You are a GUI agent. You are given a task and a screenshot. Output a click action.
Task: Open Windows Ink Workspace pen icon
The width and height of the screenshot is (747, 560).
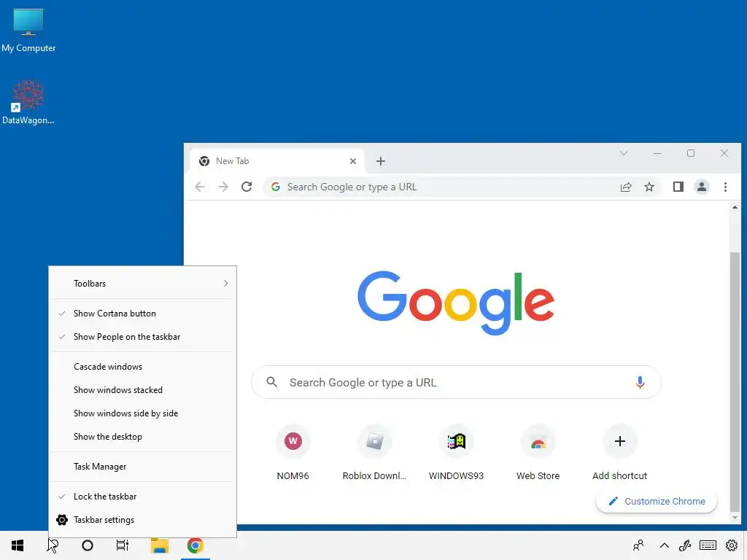click(685, 545)
